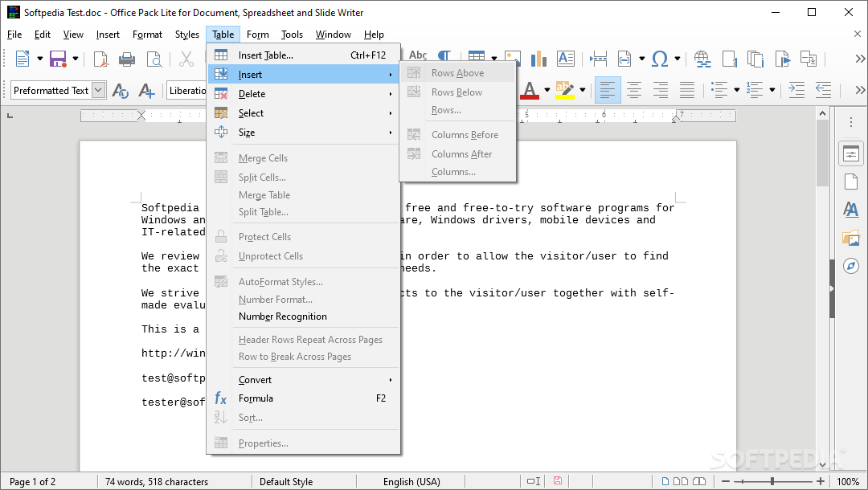Open the Tools menu
Screen dimensions: 868x490
coord(292,35)
